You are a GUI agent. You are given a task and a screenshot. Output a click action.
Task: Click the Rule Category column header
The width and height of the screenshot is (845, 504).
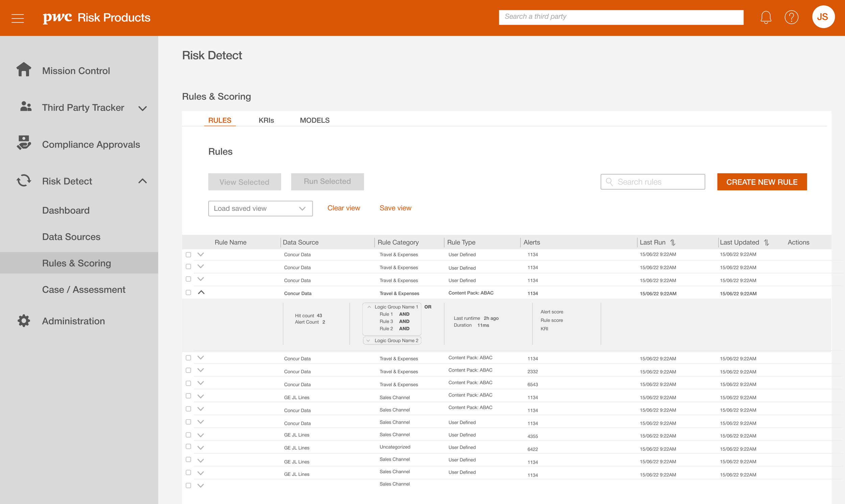coord(398,242)
